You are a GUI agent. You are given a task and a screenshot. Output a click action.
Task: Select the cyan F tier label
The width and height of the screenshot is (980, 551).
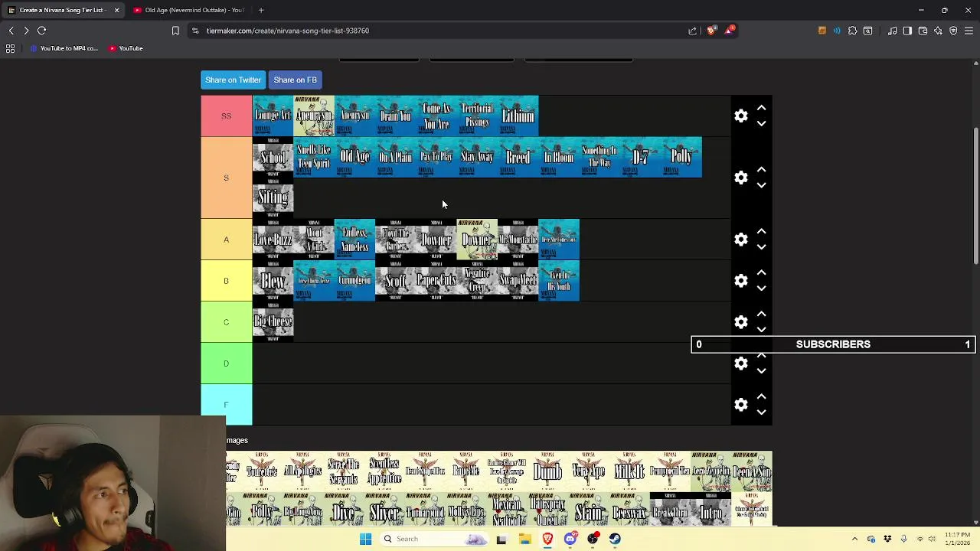(x=227, y=405)
